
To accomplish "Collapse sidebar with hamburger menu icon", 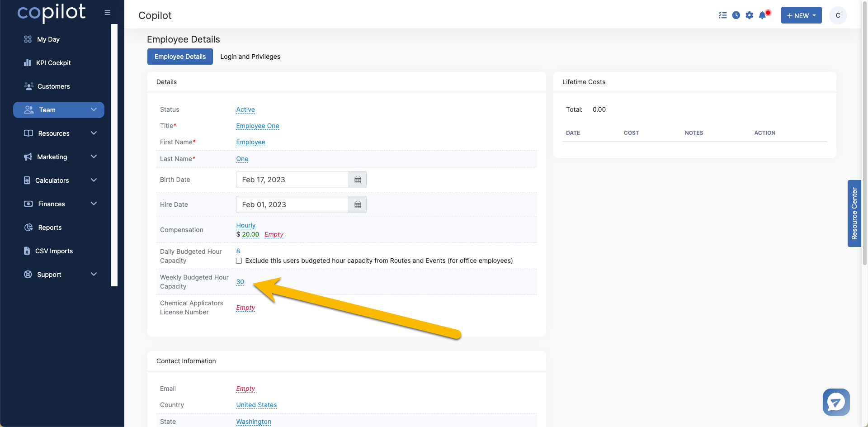I will pyautogui.click(x=107, y=13).
